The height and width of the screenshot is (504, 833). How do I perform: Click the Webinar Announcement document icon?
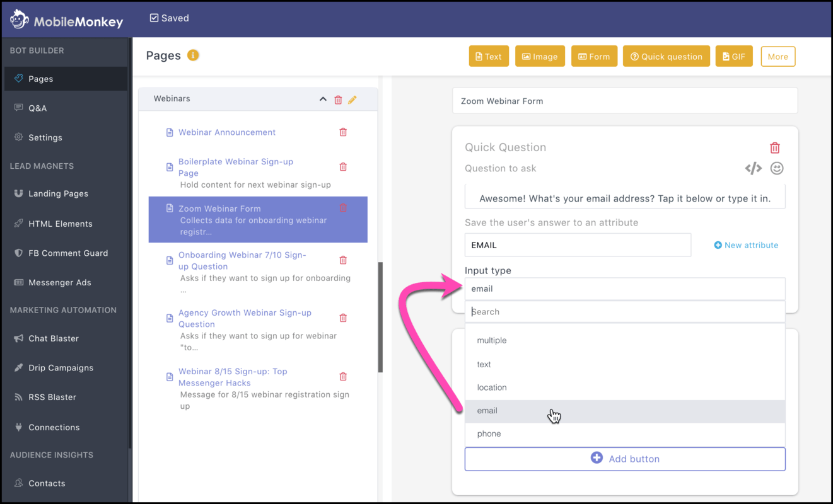click(x=170, y=132)
